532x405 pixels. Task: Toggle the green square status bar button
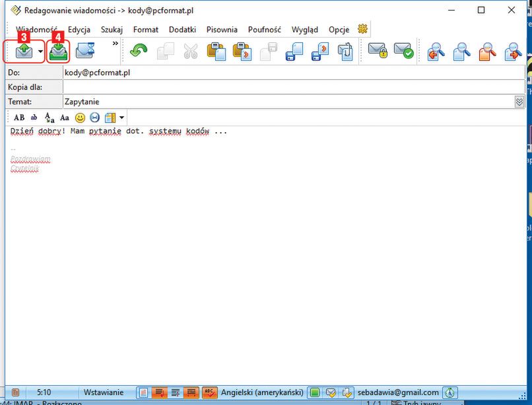[315, 392]
